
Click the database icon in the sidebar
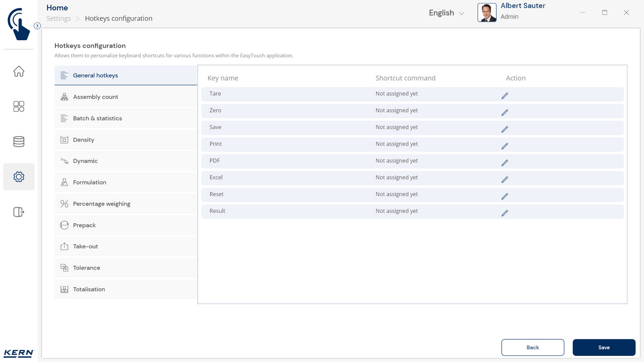[x=19, y=142]
